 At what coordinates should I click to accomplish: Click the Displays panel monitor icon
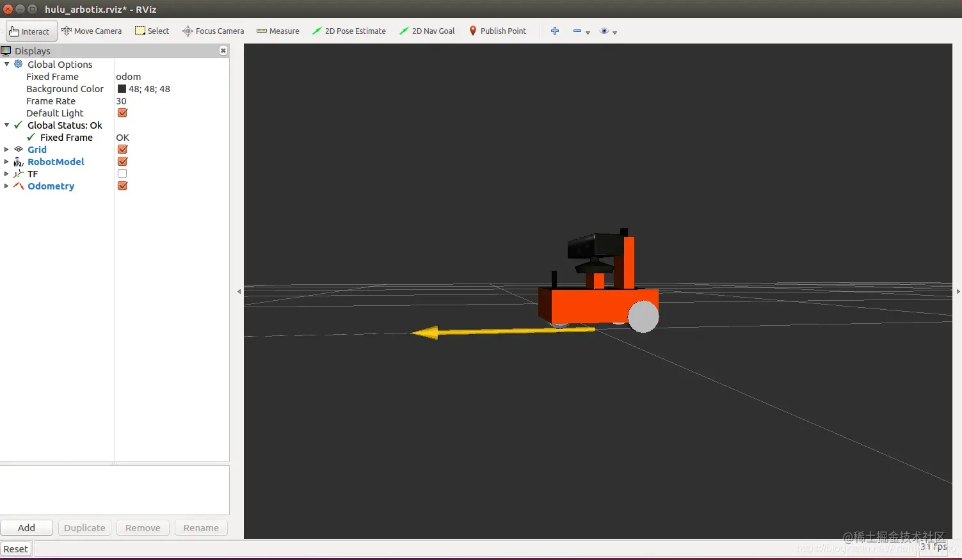[6, 51]
